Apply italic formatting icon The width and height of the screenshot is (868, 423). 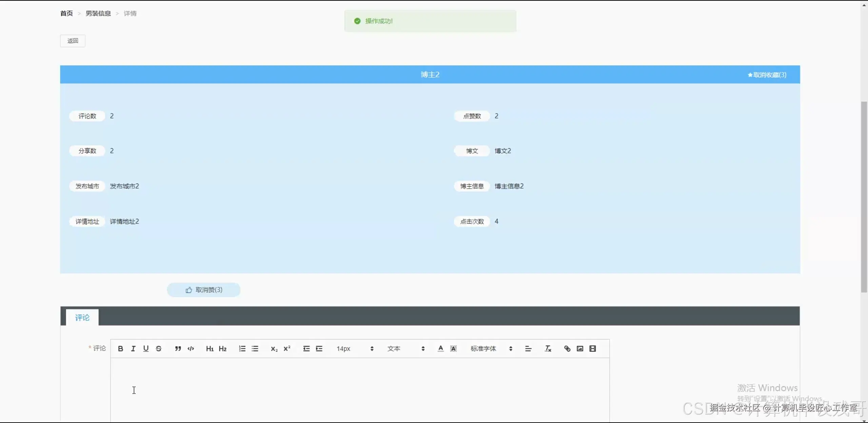coord(133,348)
